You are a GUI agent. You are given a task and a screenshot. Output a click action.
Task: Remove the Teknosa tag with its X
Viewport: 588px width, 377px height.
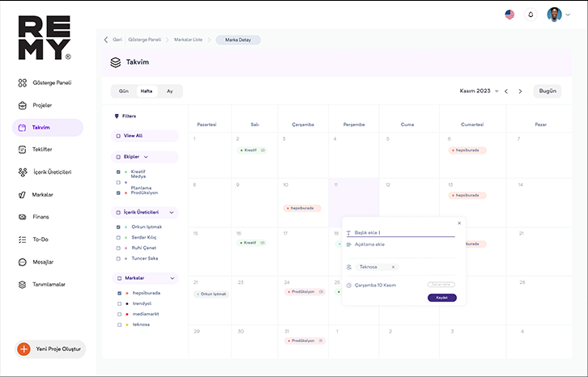coord(393,266)
